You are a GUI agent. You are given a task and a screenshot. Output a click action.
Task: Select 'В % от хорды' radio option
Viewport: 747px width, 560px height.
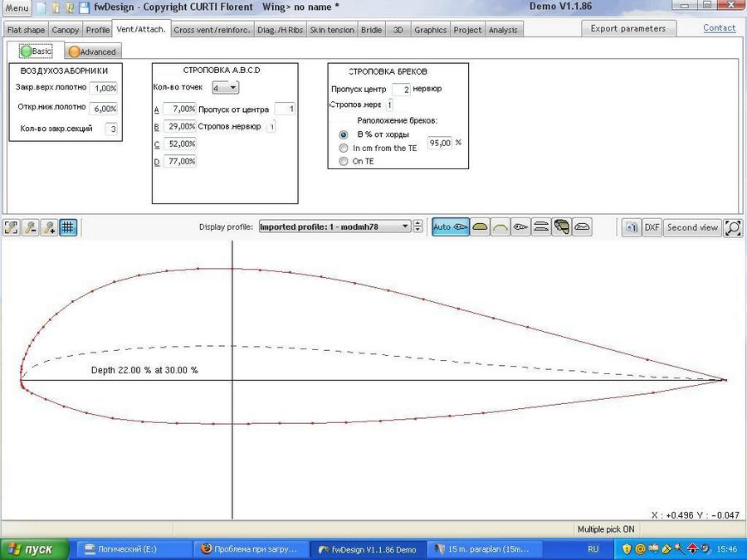point(344,134)
